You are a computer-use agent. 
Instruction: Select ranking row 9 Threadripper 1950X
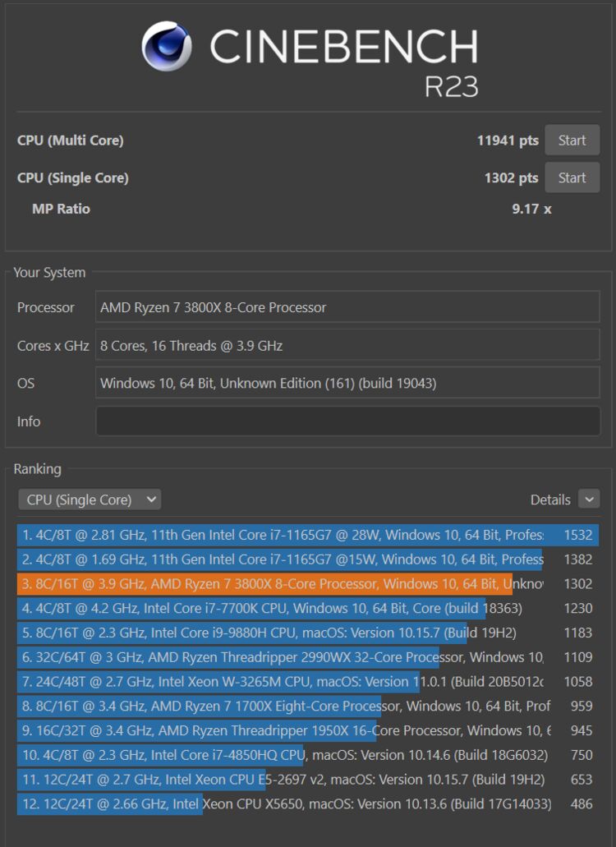pos(308,730)
